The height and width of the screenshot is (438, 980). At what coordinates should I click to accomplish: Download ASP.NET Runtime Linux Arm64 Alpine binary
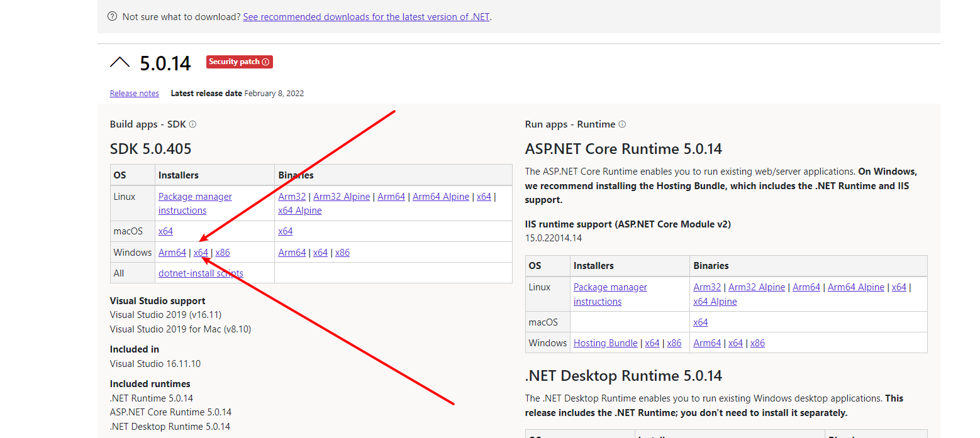point(856,287)
